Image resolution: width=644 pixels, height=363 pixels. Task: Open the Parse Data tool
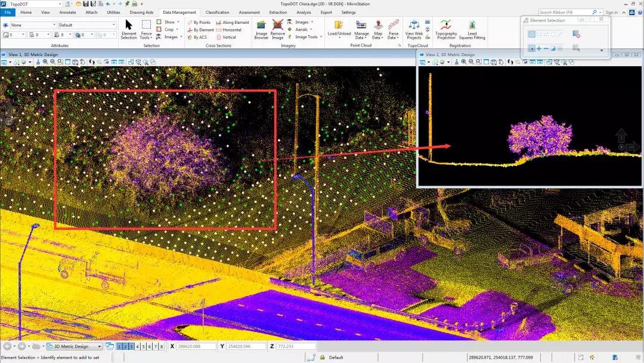[x=394, y=30]
